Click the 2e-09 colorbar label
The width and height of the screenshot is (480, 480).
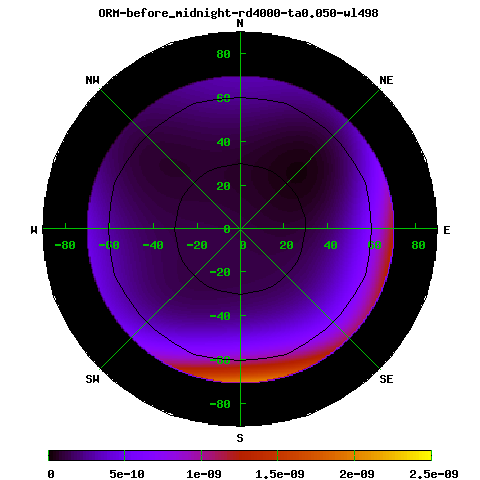point(357,474)
